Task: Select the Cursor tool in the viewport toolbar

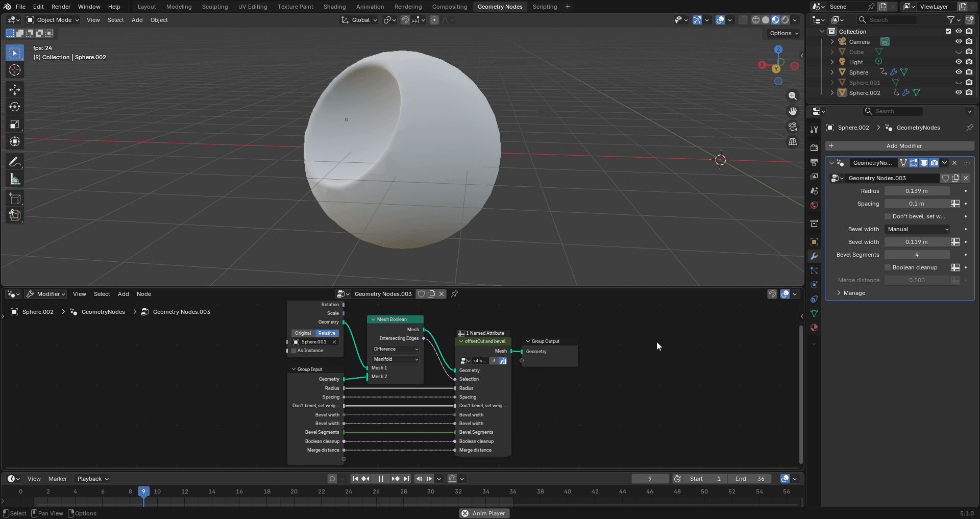Action: point(15,70)
